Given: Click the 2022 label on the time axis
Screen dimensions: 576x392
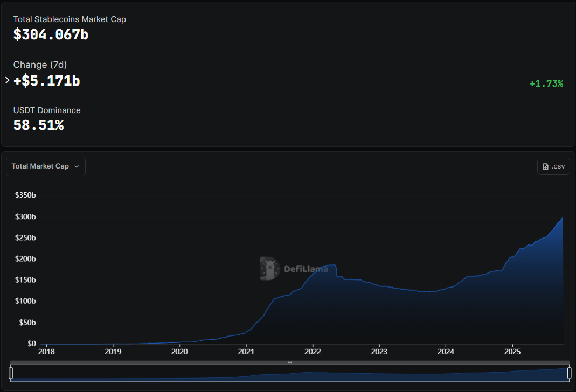Looking at the screenshot, I should click(313, 353).
